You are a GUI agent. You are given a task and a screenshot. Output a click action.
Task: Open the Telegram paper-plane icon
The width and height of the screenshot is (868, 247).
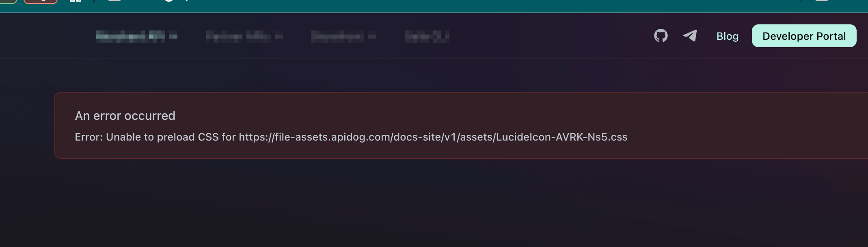690,36
